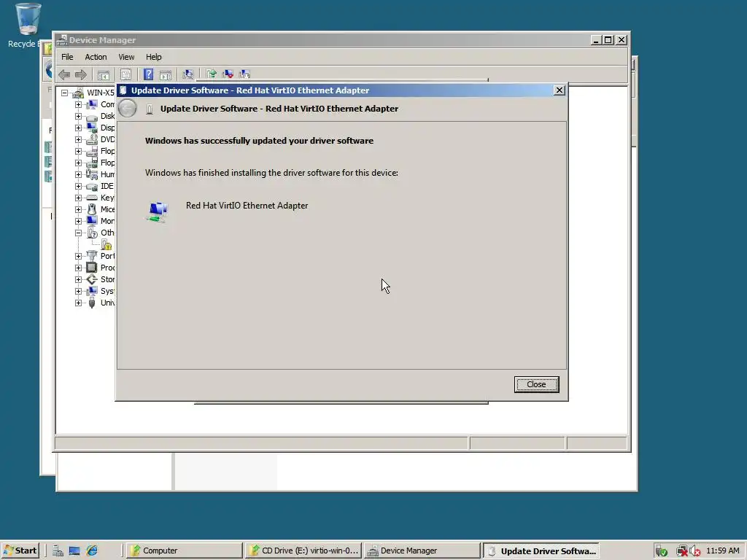Image resolution: width=747 pixels, height=560 pixels.
Task: Select the IDE controllers category icon
Action: [x=92, y=187]
